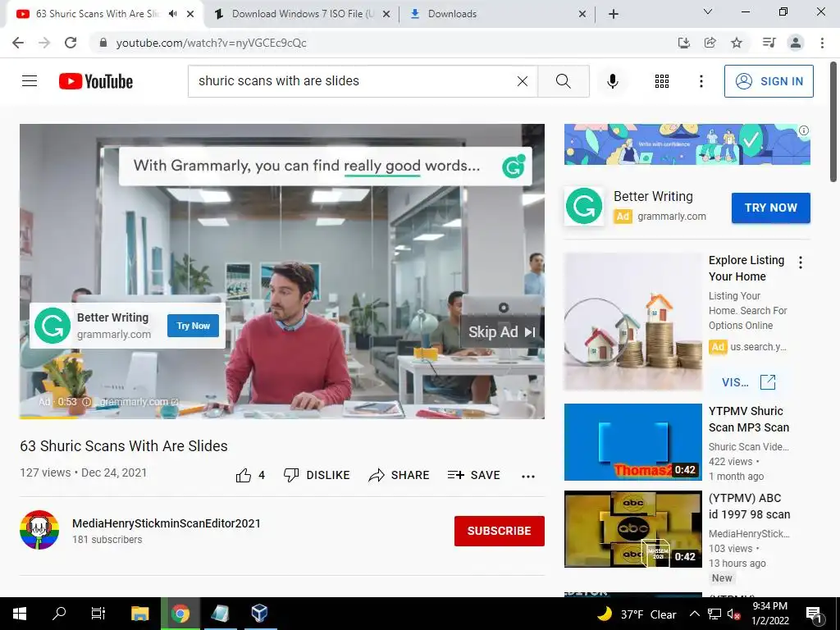Open (YTPMV) ABC id 1997 98 scan title
Screen dimensions: 840x630
[x=749, y=506]
